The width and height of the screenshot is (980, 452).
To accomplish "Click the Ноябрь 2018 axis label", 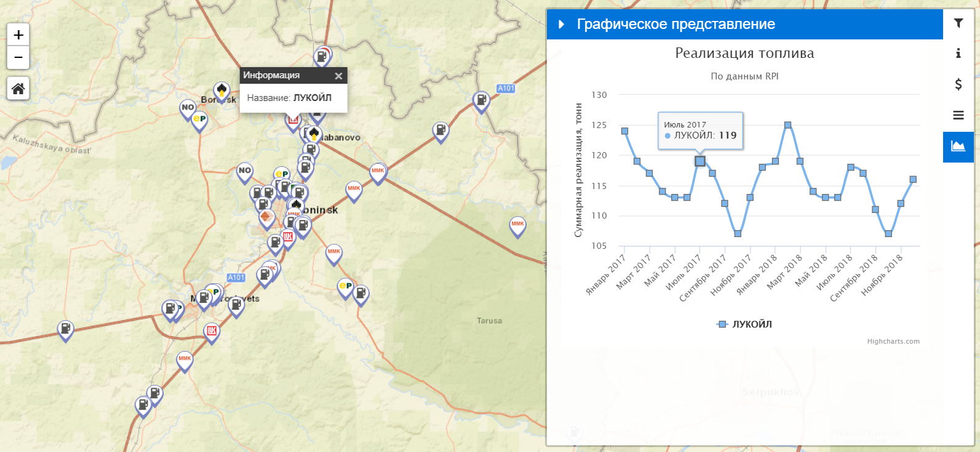I will 882,275.
